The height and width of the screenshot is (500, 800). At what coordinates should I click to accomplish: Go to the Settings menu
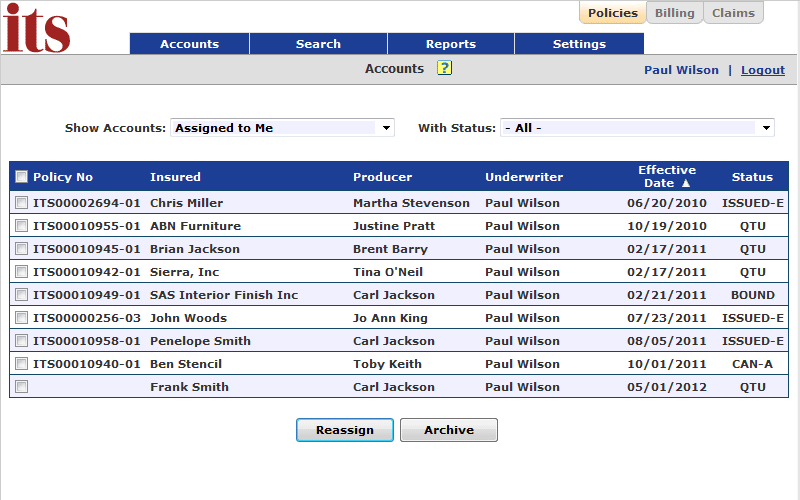pos(579,44)
